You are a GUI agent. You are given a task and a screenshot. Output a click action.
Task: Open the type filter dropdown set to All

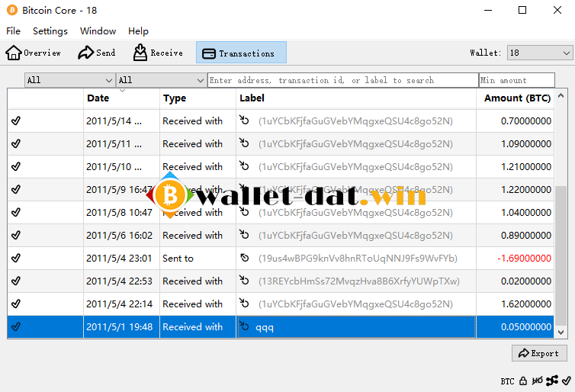(x=161, y=80)
